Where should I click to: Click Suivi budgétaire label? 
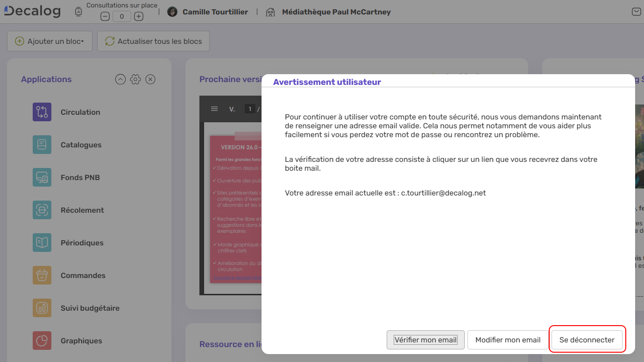90,308
